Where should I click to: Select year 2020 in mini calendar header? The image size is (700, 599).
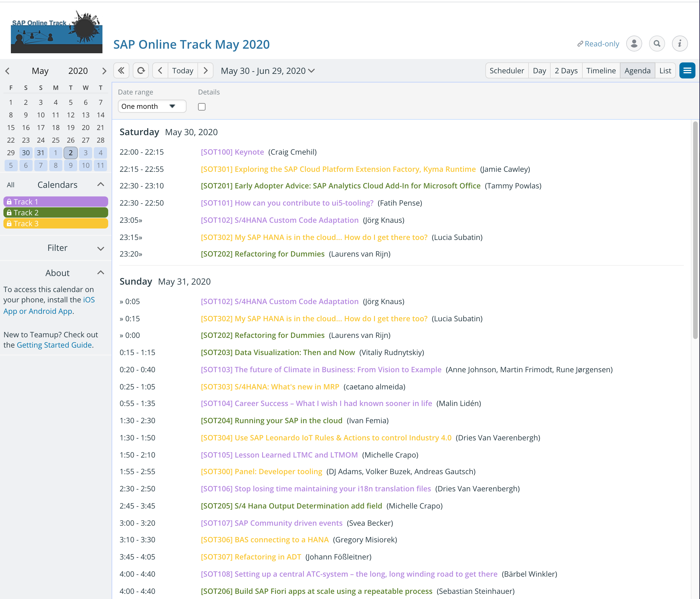click(78, 71)
